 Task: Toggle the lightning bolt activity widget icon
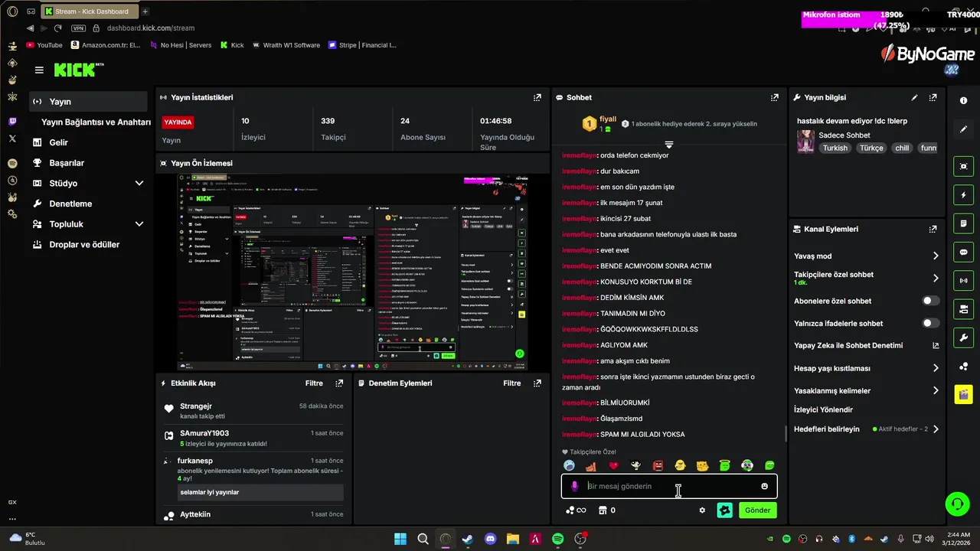click(x=963, y=194)
